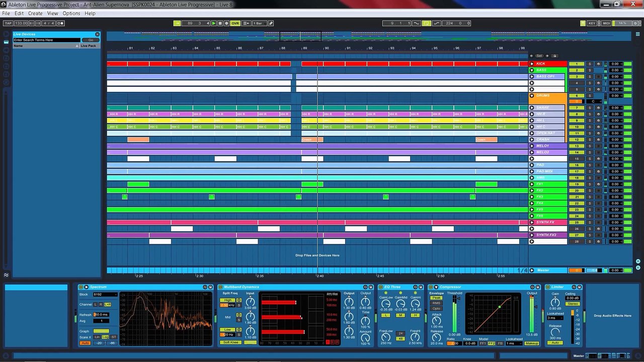Toggle track 1 activator for KICK
Screen dimensions: 644x362
click(x=577, y=64)
